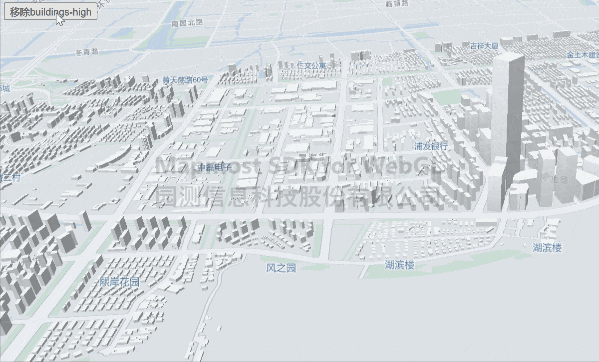Image resolution: width=599 pixels, height=362 pixels.
Task: Click the 冬青路 road label
Action: [x=87, y=52]
